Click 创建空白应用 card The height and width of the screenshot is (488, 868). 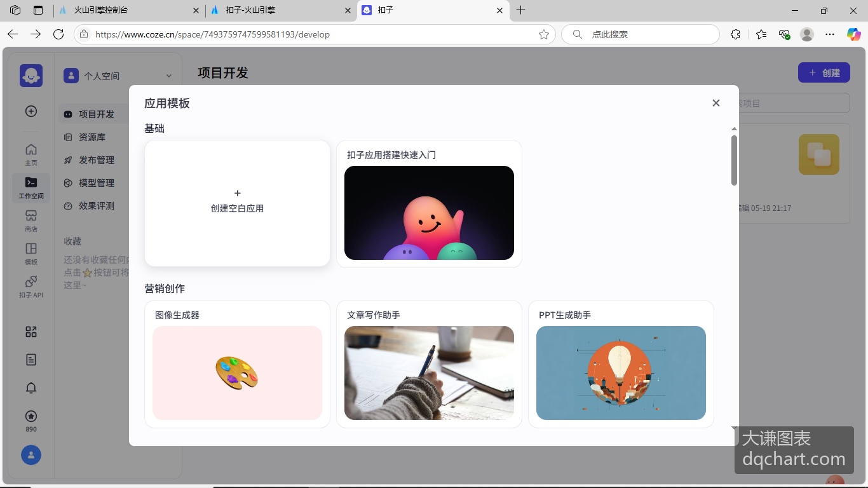237,203
